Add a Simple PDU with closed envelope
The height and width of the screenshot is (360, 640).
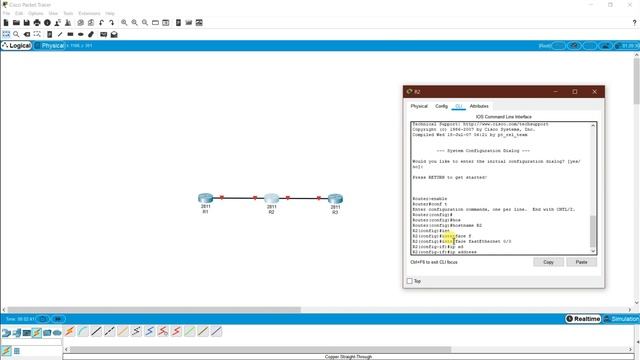point(104,34)
